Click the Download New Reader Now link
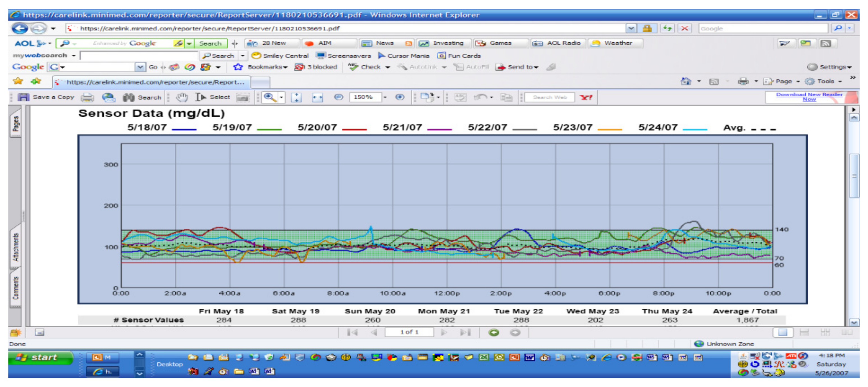The width and height of the screenshot is (868, 387). (809, 97)
